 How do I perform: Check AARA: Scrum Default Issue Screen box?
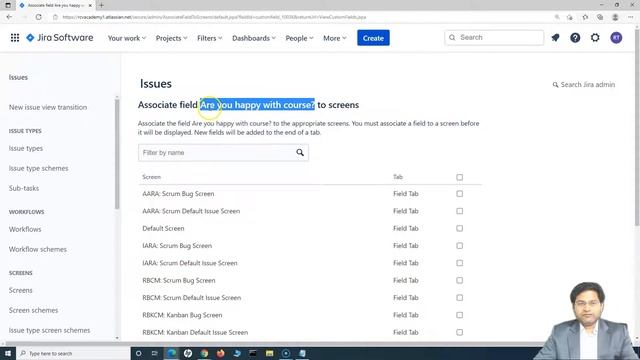460,211
